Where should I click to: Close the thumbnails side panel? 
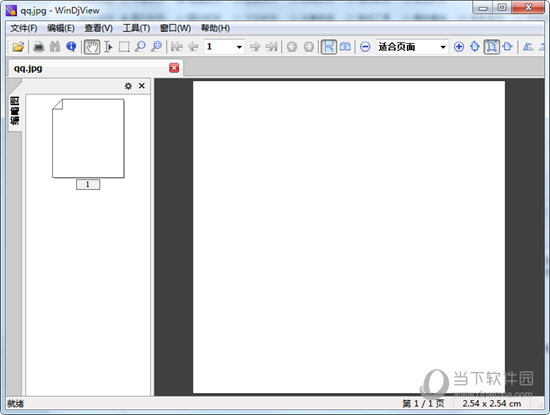click(x=142, y=86)
